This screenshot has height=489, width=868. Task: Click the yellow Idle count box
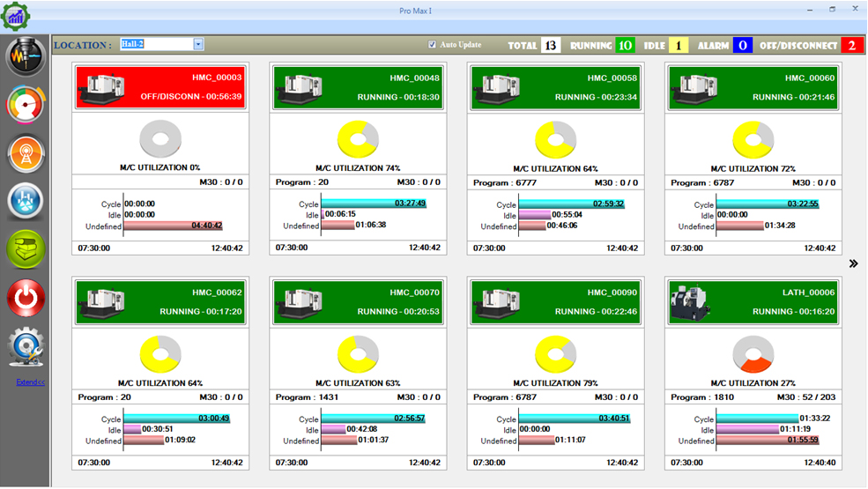[678, 45]
